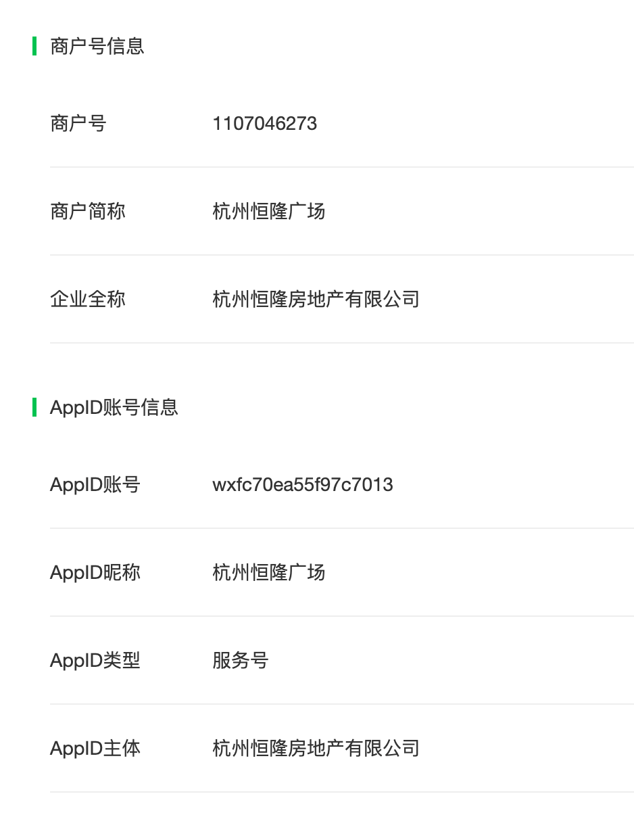Click the 企业全称 label

[x=88, y=299]
